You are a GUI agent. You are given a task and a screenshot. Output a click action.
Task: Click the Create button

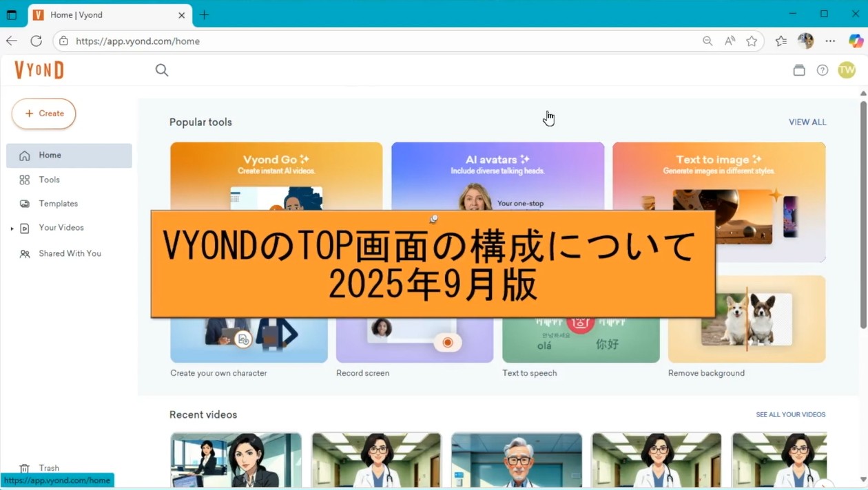43,114
